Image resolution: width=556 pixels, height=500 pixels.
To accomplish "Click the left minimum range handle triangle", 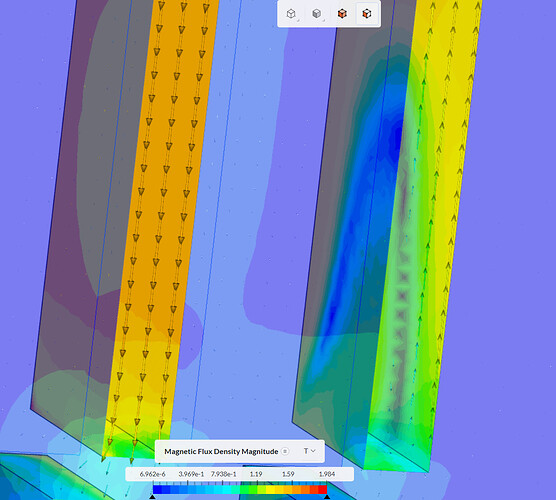I will pyautogui.click(x=152, y=497).
